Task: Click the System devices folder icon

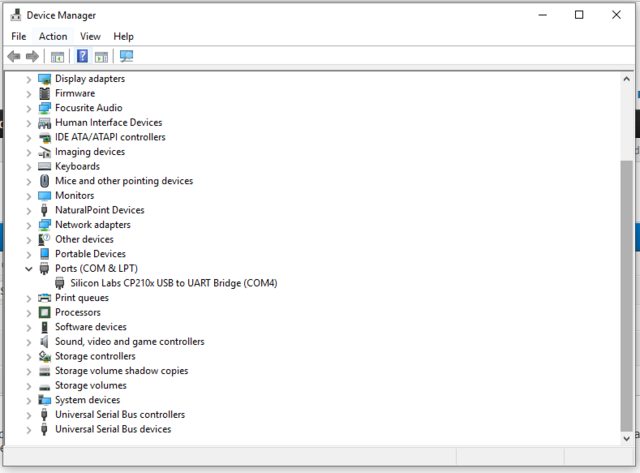Action: click(x=44, y=400)
